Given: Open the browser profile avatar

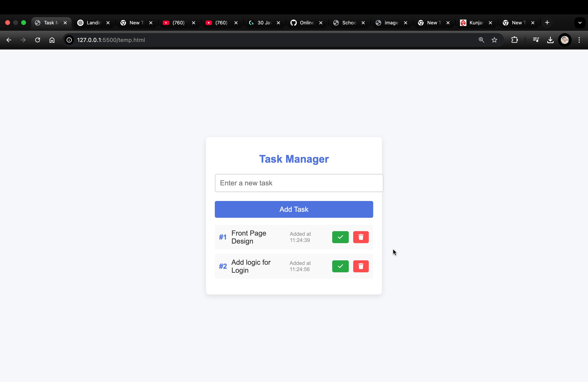Looking at the screenshot, I should click(565, 40).
